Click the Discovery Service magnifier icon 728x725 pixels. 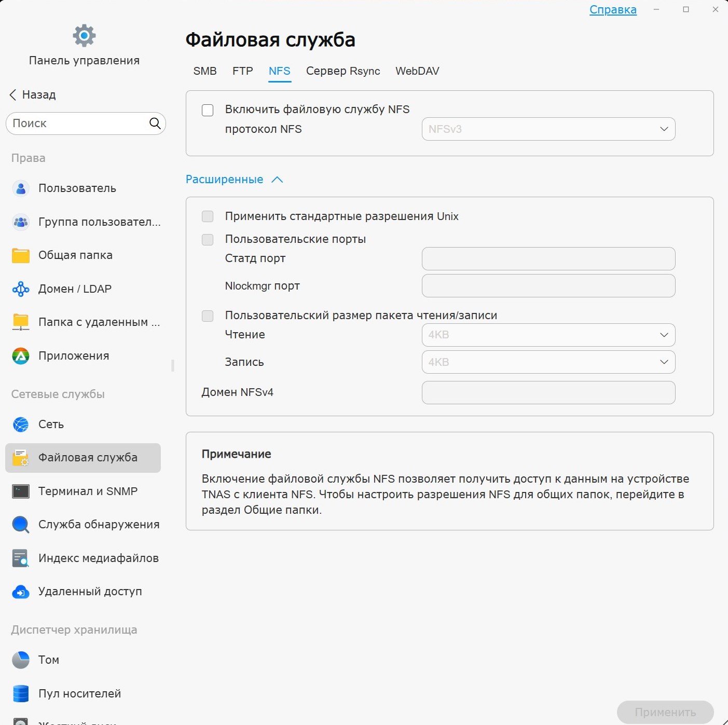click(x=21, y=525)
